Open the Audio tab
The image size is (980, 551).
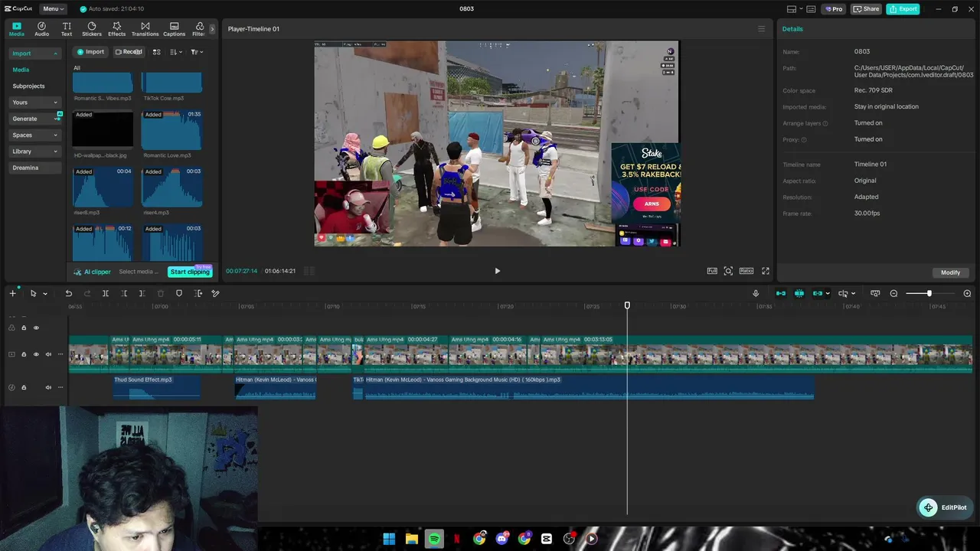coord(41,29)
